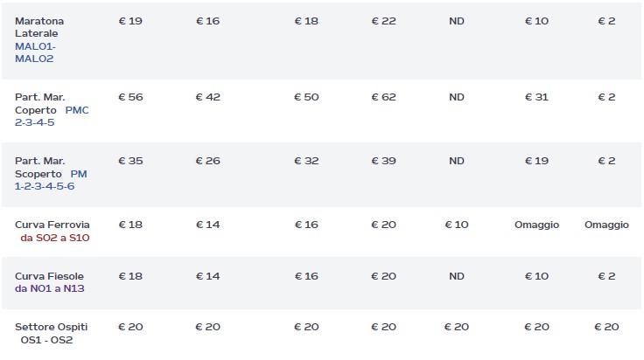Screen dimensions: 644x360
Task: Click the Part. Mar. Scoperto label
Action: [x=40, y=168]
